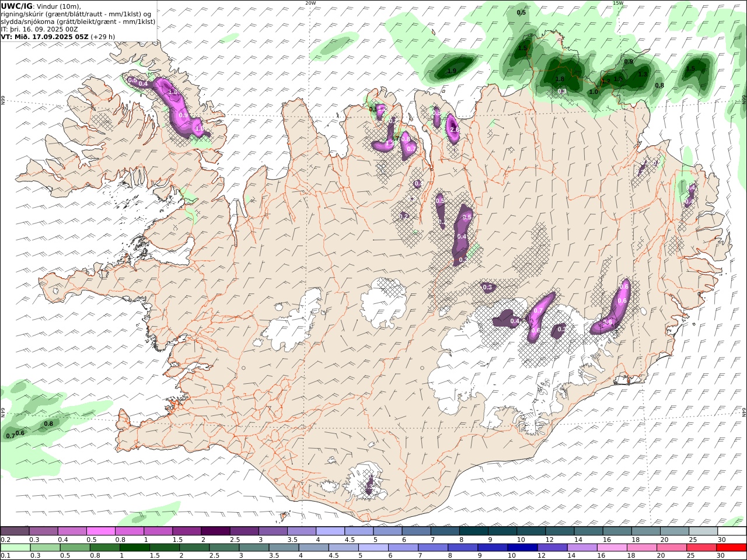The height and width of the screenshot is (560, 747).
Task: Pick the dark teal 8–9 snow scale swatch
Action: (x=473, y=531)
